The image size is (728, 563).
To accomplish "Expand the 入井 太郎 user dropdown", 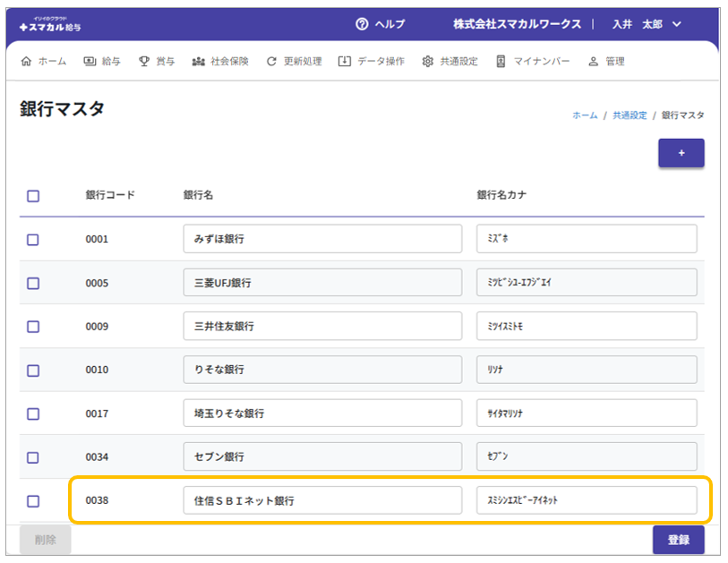I will click(x=676, y=24).
